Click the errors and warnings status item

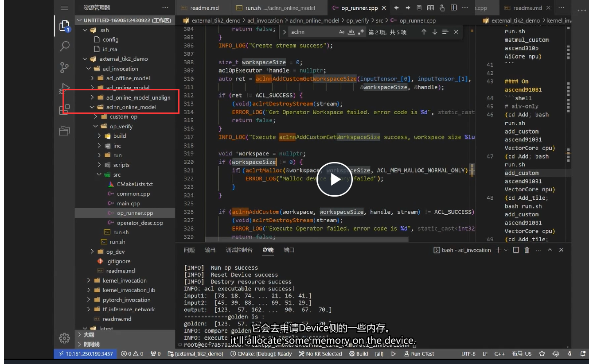pyautogui.click(x=132, y=354)
